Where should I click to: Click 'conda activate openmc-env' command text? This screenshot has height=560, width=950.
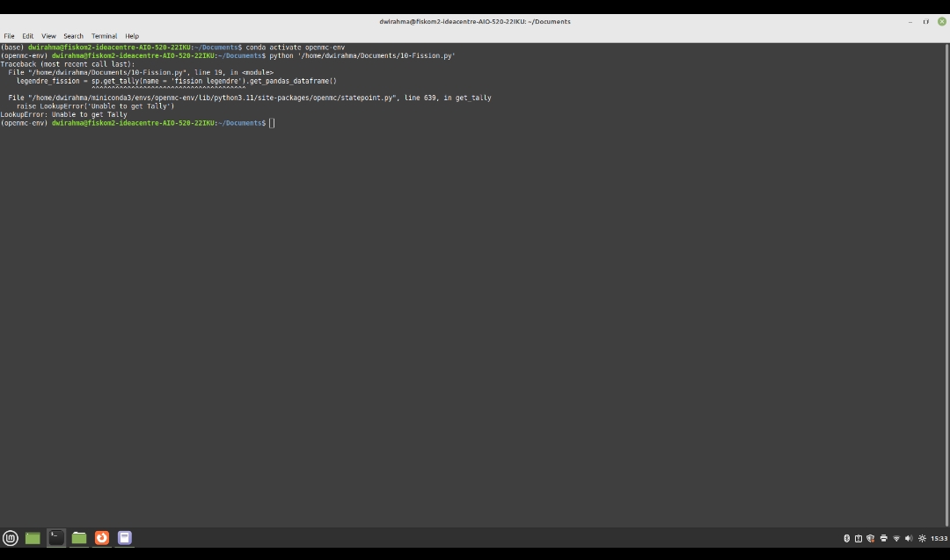[x=295, y=47]
